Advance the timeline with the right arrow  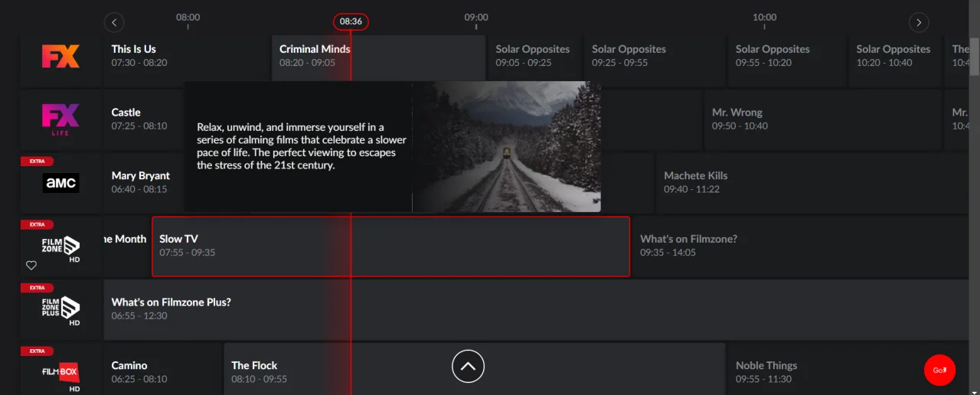[919, 22]
